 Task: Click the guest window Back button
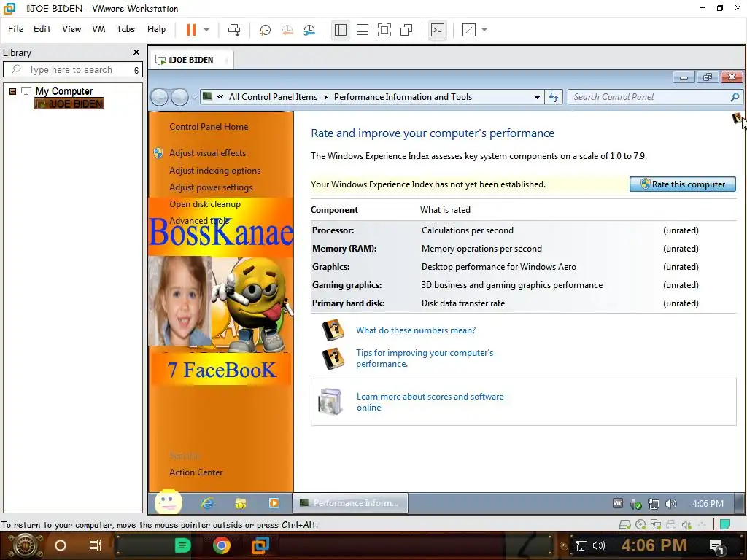click(x=160, y=97)
